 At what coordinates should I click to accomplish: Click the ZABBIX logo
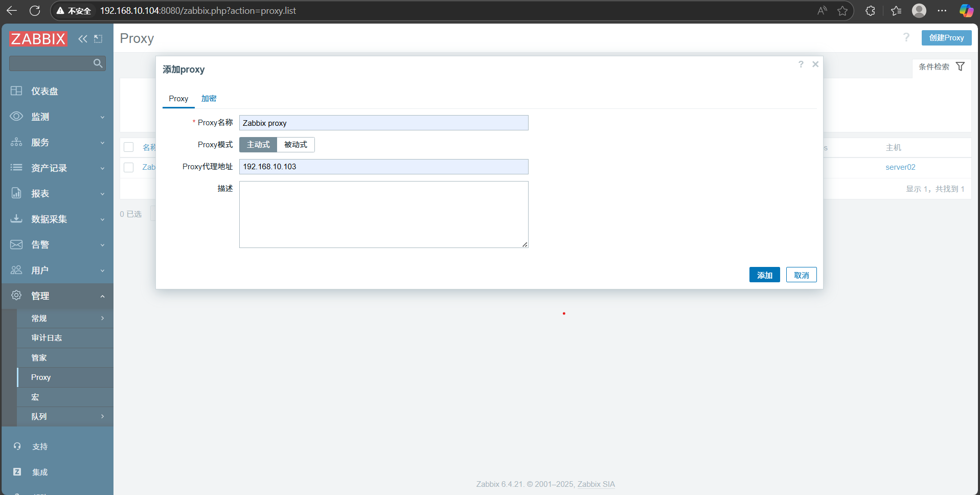pos(38,39)
